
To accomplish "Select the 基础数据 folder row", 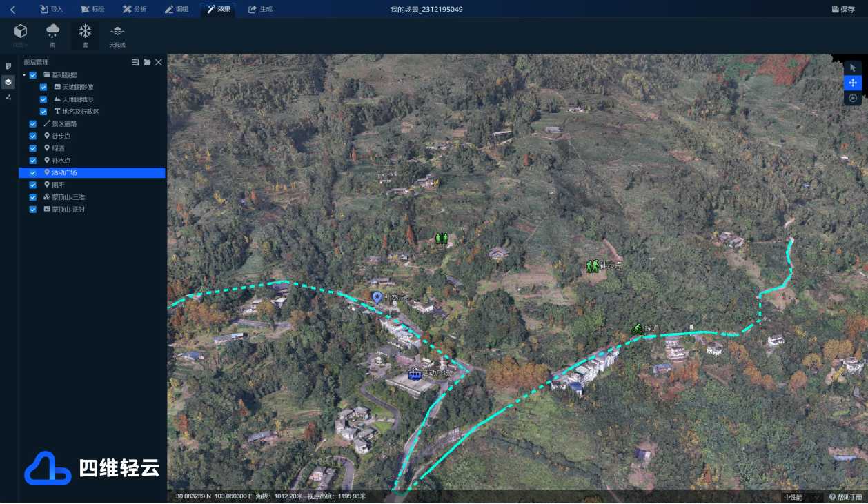I will click(60, 74).
